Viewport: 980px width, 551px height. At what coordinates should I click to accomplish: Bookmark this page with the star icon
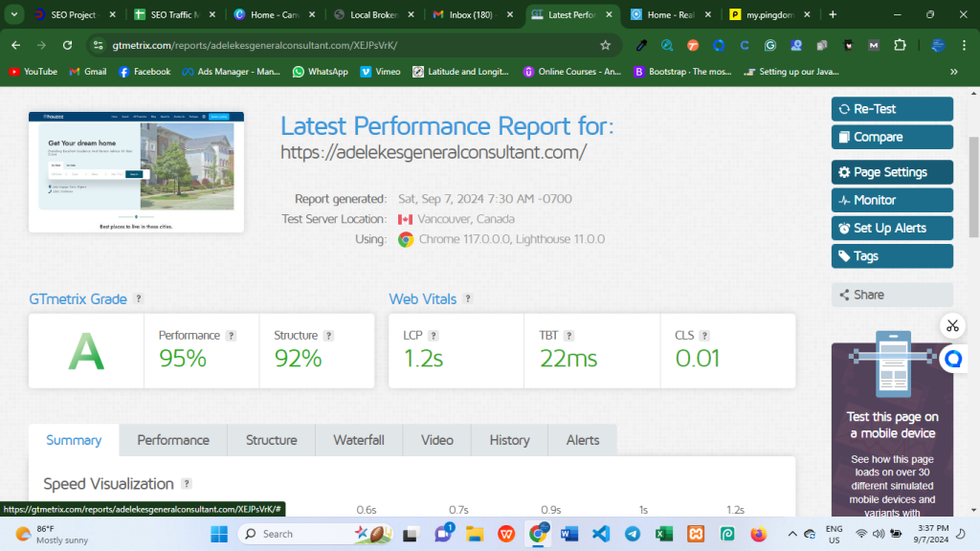point(605,45)
